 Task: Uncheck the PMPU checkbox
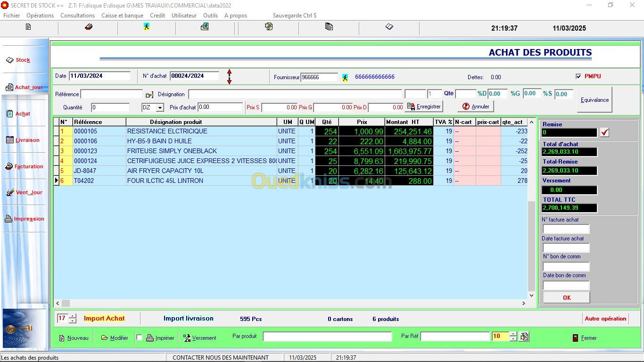click(x=578, y=76)
